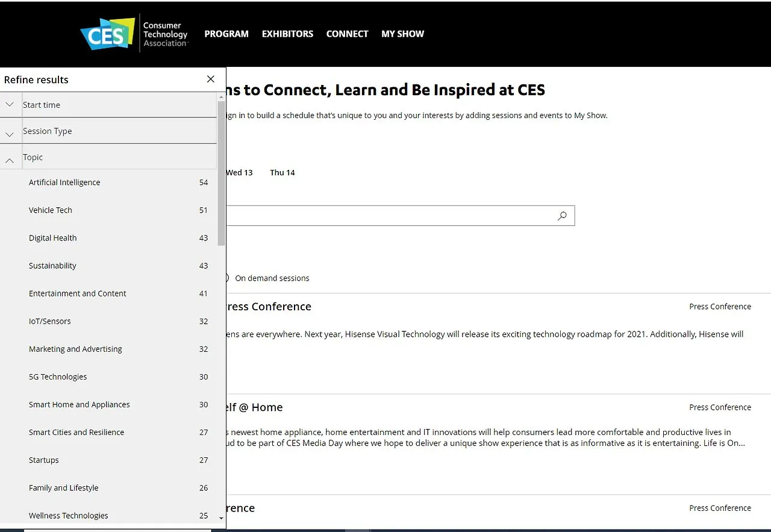
Task: Open the PROGRAM menu
Action: (226, 34)
